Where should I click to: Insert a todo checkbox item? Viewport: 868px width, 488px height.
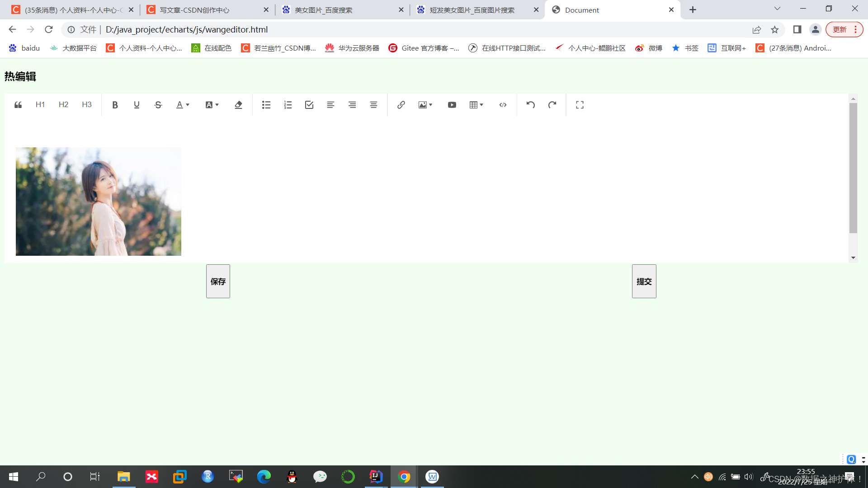309,105
